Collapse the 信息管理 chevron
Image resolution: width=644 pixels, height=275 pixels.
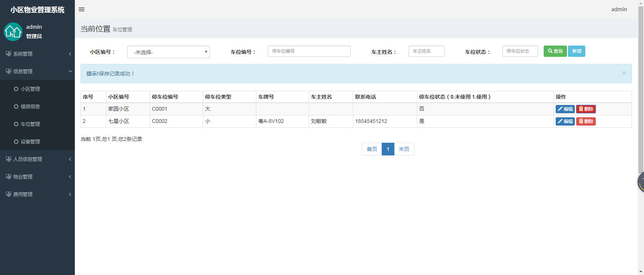[x=70, y=71]
